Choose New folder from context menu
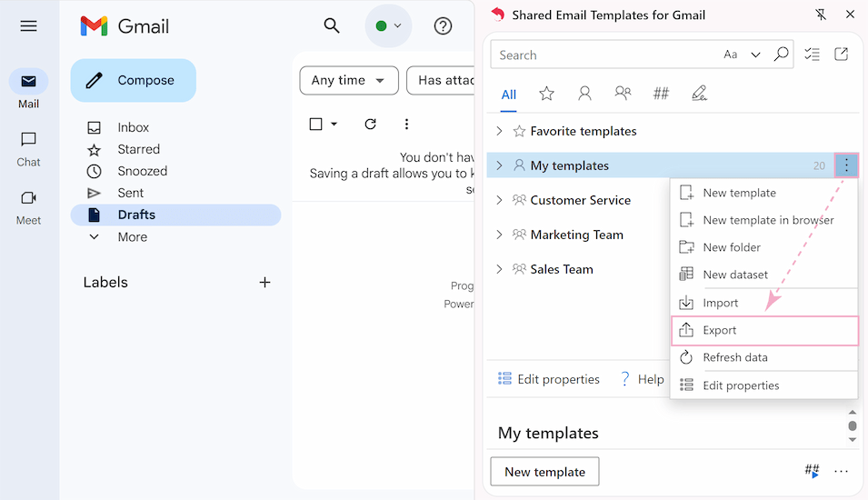Screen dimensions: 868x500 click(x=763, y=247)
